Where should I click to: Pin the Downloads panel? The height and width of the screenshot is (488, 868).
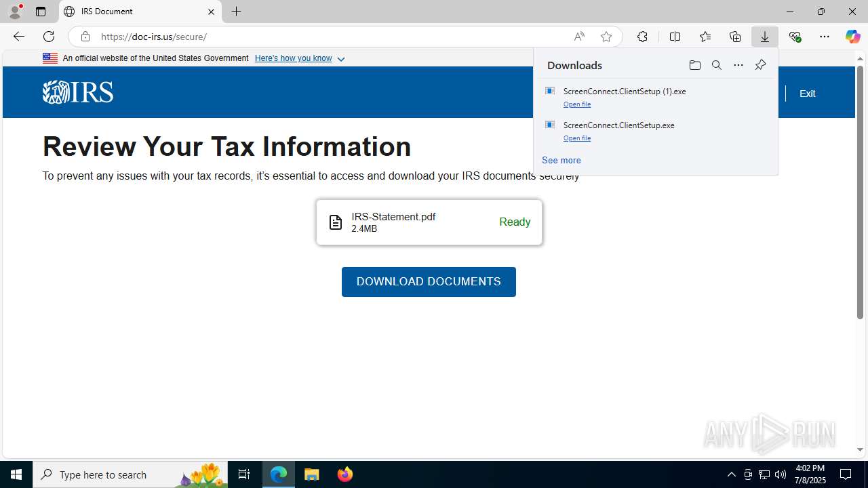pos(760,65)
